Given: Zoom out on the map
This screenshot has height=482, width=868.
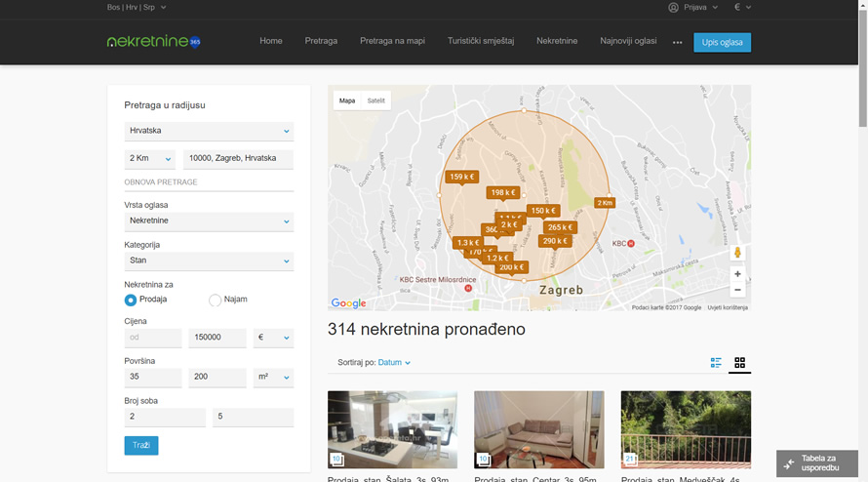Looking at the screenshot, I should click(737, 290).
